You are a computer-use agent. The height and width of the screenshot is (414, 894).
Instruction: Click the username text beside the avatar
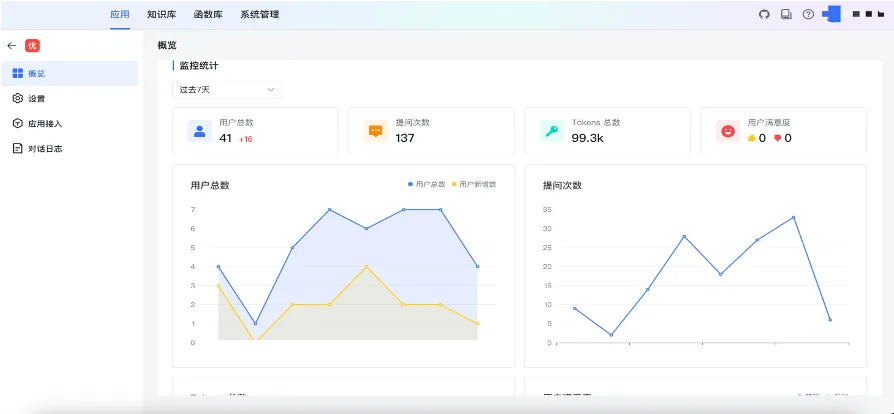tap(868, 14)
